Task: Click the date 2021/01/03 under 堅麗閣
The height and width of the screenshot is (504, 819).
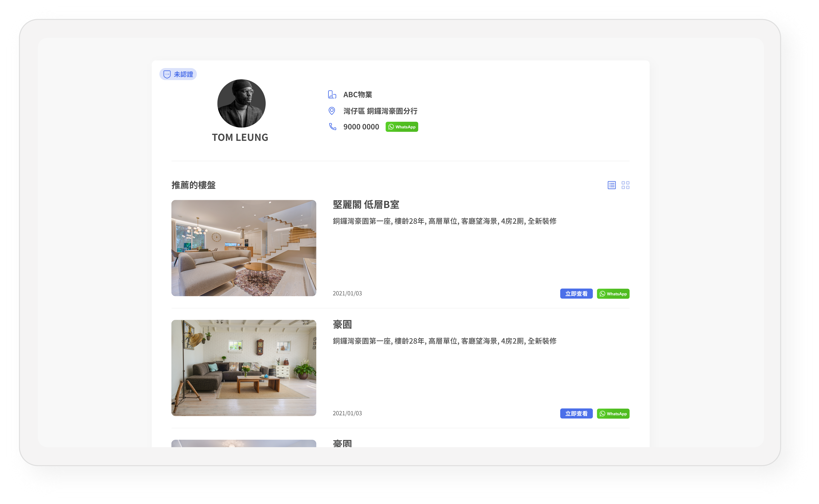Action: coord(347,293)
